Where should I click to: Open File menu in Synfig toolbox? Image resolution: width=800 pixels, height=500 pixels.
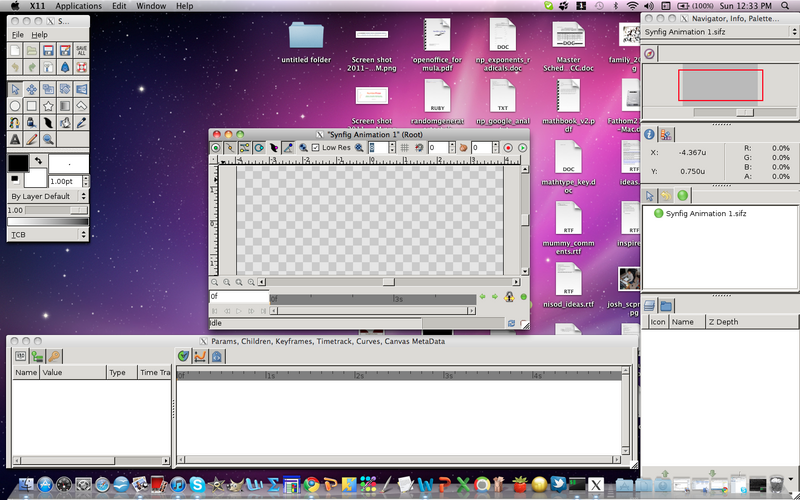(17, 35)
